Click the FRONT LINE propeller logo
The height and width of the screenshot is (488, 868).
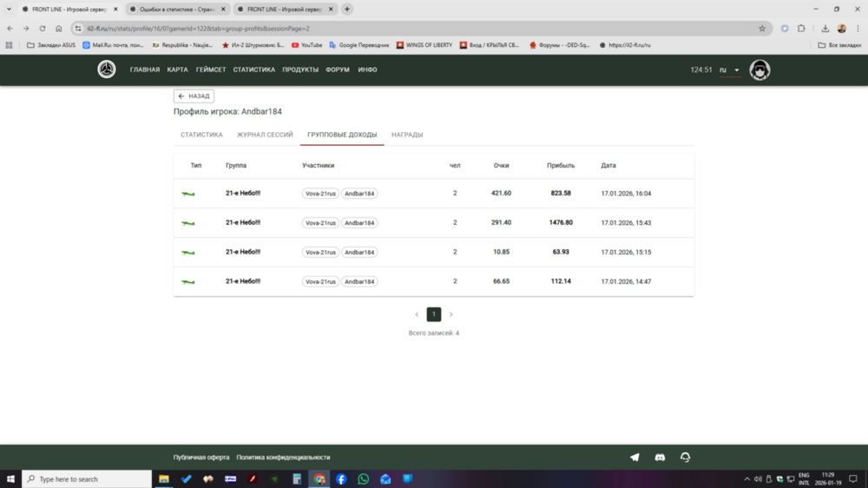[x=106, y=69]
